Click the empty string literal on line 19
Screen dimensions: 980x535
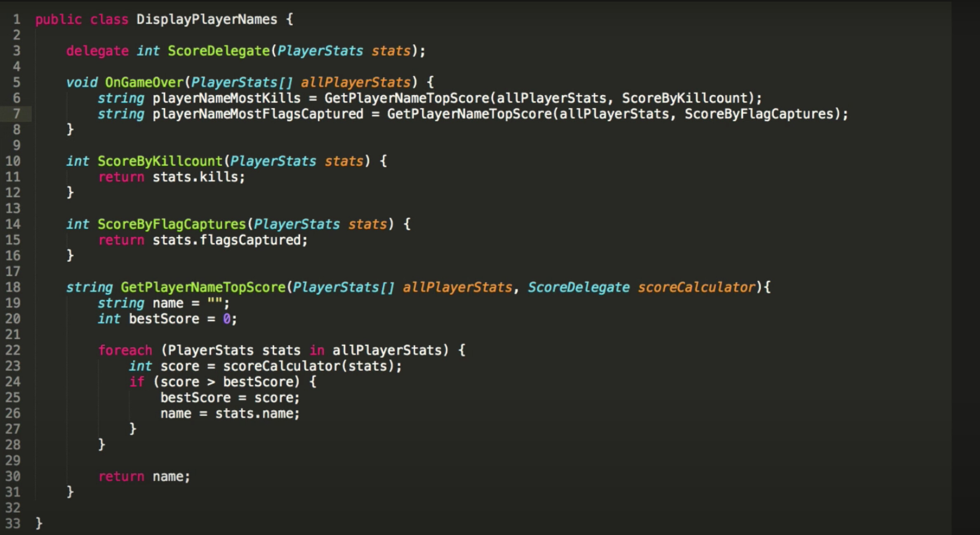pos(215,303)
